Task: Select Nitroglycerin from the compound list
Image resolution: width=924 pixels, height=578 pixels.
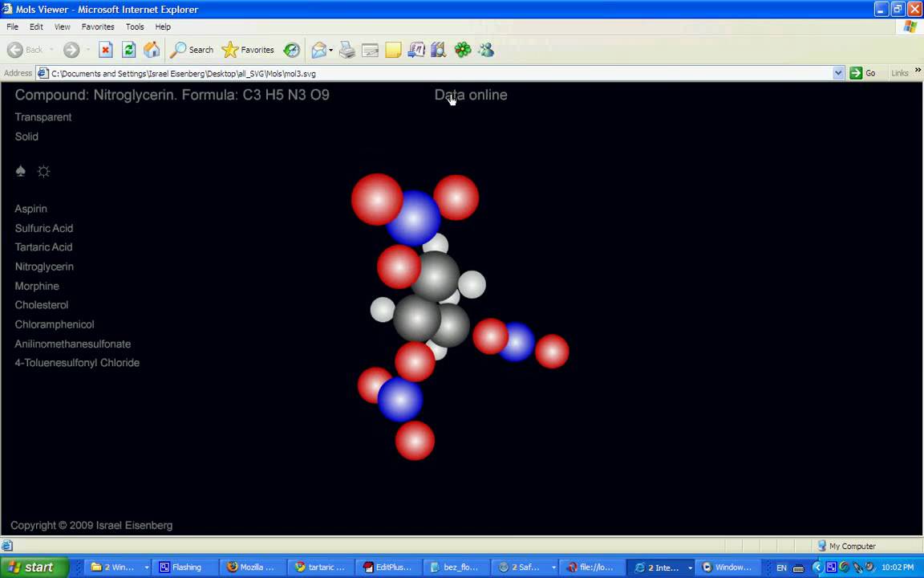Action: click(x=44, y=267)
